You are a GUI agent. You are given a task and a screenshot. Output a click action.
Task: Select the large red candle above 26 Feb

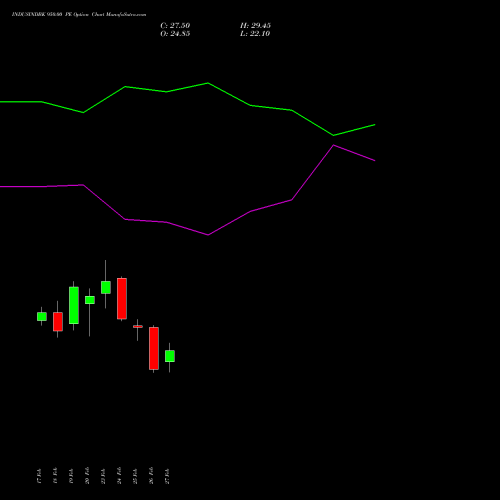tap(154, 348)
